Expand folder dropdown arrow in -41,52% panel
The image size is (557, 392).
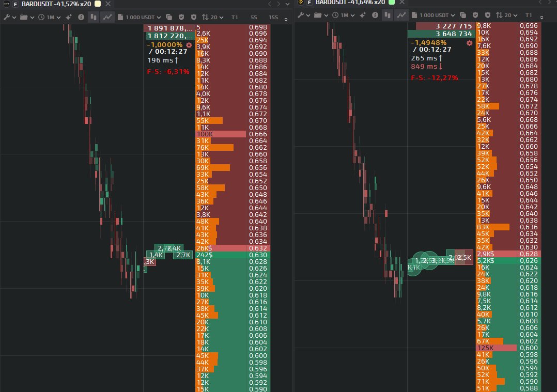33,18
